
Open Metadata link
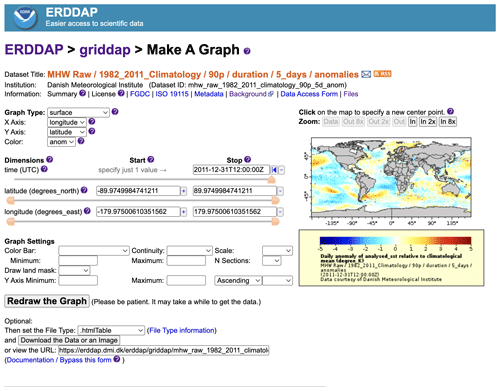click(209, 94)
